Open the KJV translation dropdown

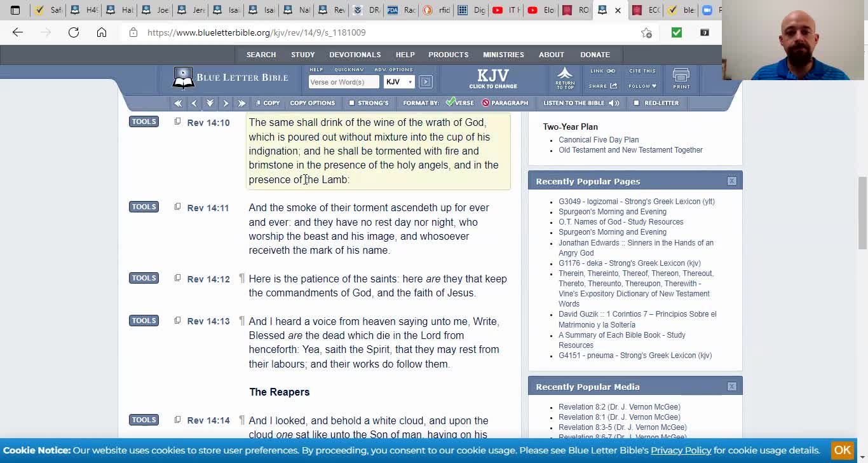click(x=399, y=81)
